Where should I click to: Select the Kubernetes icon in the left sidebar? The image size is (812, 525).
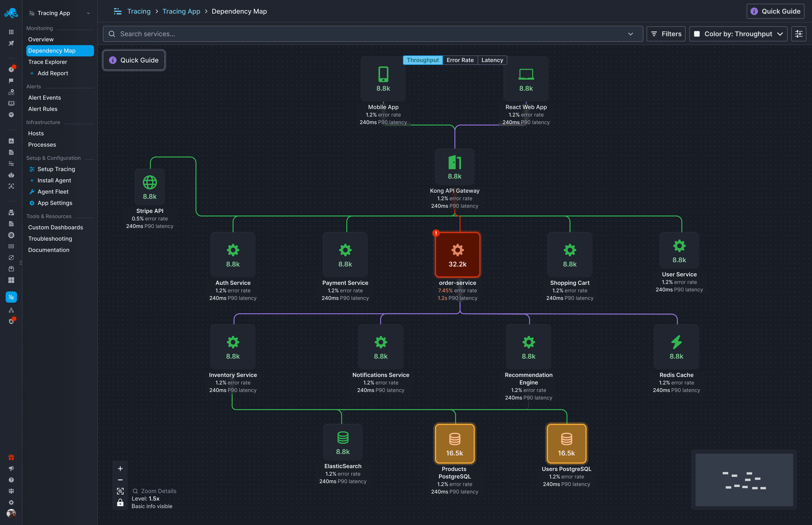[x=11, y=235]
